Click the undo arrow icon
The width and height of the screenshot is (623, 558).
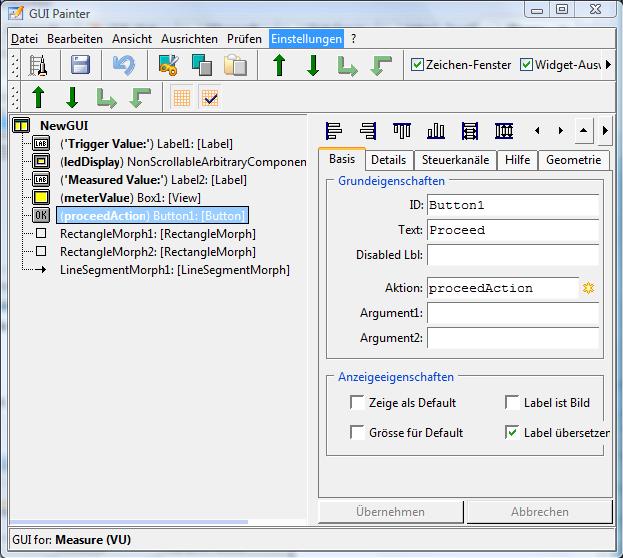pyautogui.click(x=124, y=65)
